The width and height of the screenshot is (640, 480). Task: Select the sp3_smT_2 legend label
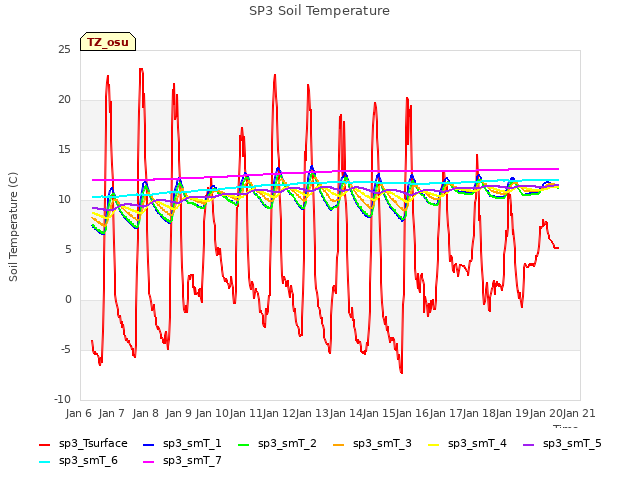(x=287, y=444)
